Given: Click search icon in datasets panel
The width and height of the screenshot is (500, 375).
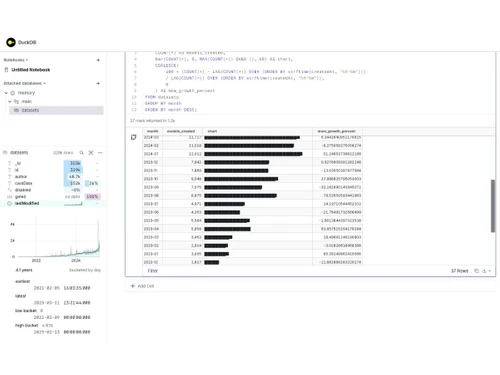Looking at the screenshot, I should tap(81, 153).
